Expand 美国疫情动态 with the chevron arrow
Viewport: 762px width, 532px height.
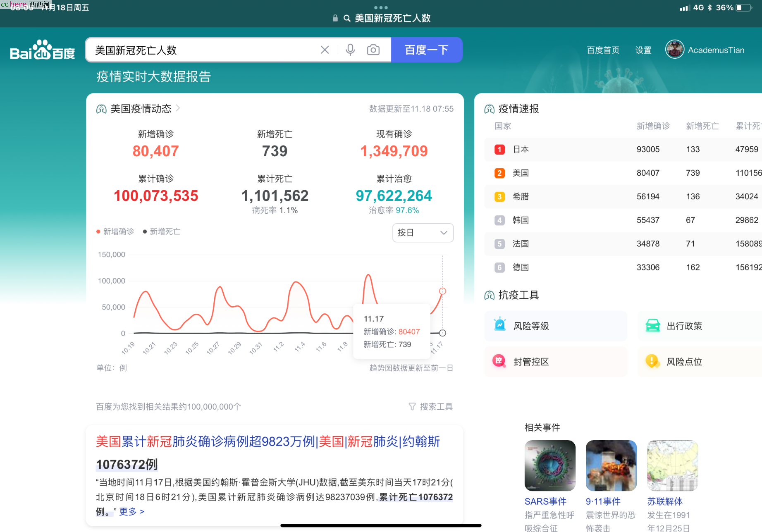178,108
